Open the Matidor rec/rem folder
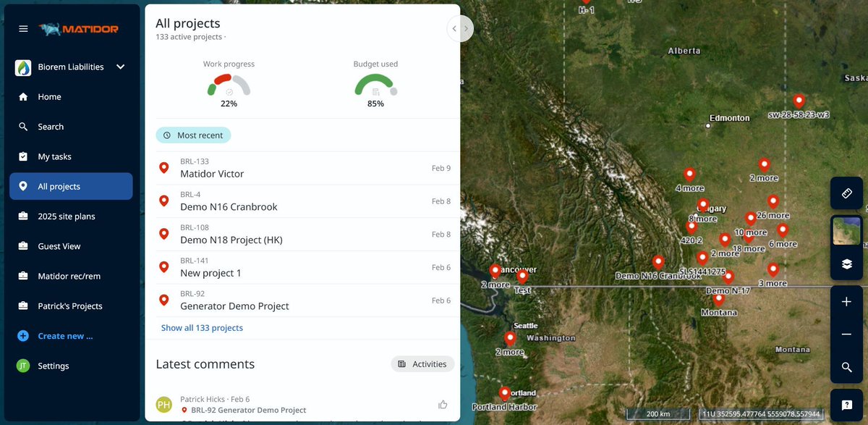868x425 pixels. [71, 276]
